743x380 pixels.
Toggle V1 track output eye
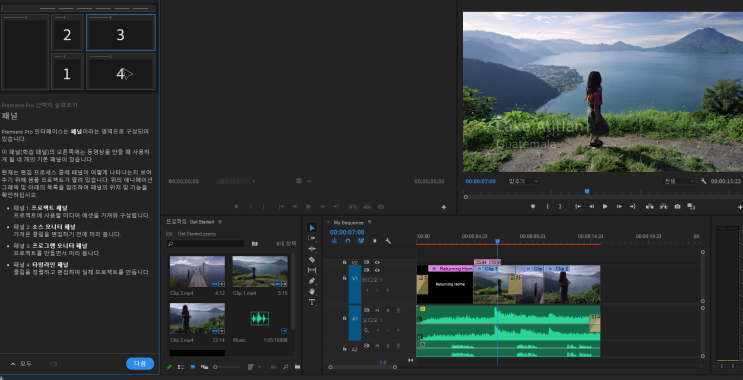point(377,270)
